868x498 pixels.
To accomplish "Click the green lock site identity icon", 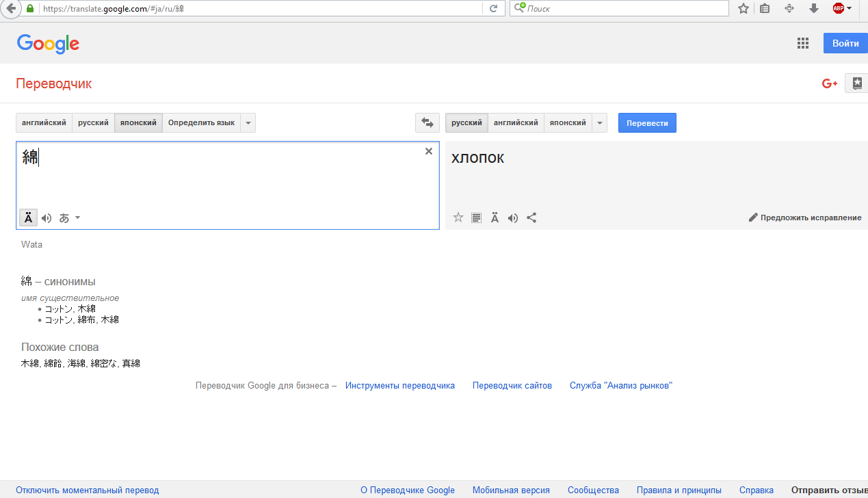I will coord(30,8).
